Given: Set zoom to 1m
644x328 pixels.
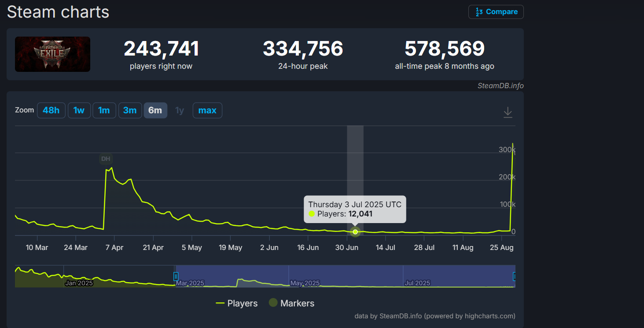Looking at the screenshot, I should 104,110.
